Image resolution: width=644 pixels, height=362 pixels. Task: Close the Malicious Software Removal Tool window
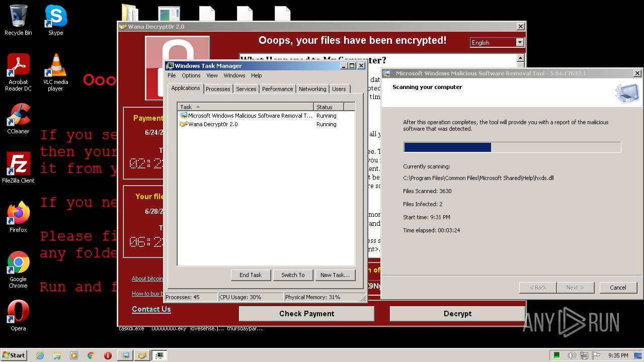pyautogui.click(x=637, y=73)
